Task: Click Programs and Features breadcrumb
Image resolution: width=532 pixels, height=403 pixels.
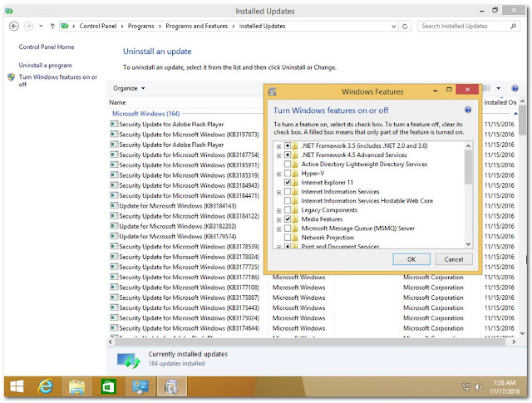Action: point(196,26)
